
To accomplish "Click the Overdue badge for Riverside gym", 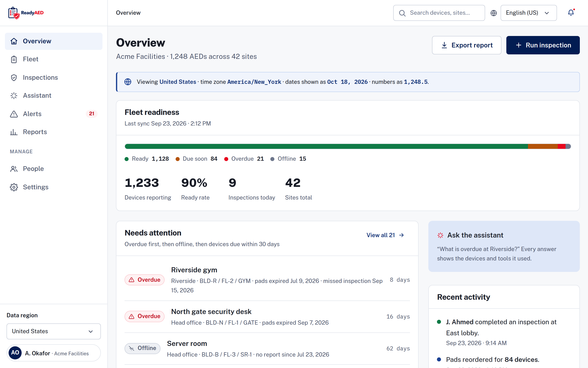I will pos(145,280).
